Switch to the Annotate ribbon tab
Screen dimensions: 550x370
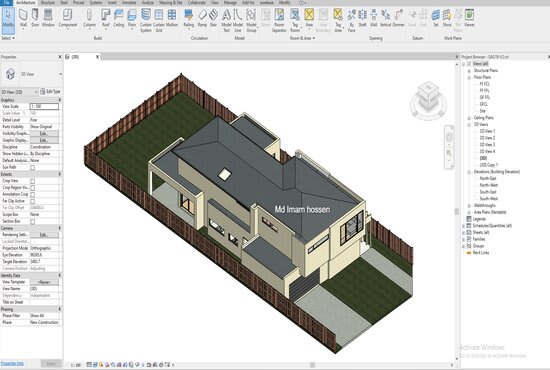[x=129, y=2]
